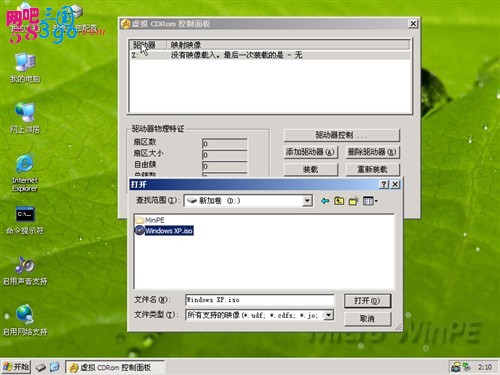Go up one folder level icon
Image resolution: width=500 pixels, height=375 pixels.
click(339, 201)
